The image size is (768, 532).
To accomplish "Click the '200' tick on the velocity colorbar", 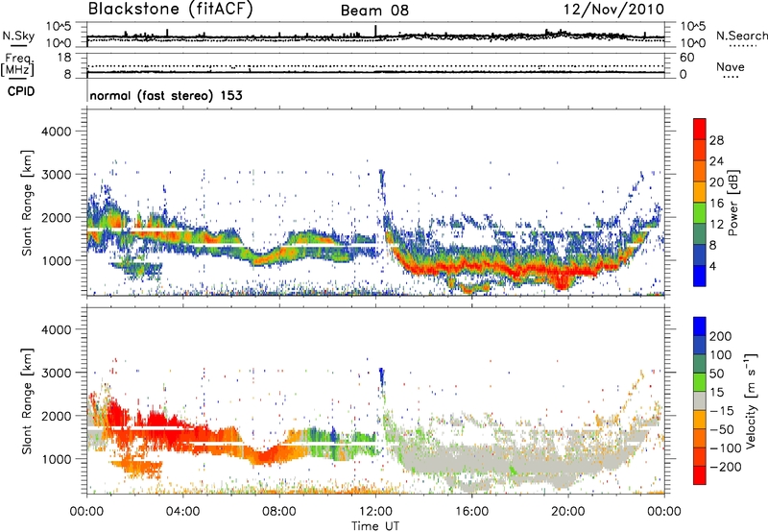I will click(720, 336).
